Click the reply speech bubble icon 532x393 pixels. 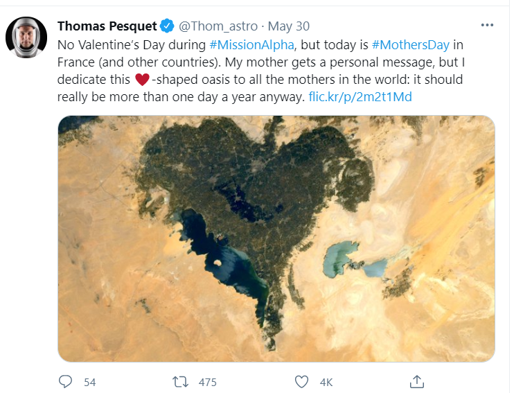[x=66, y=381]
